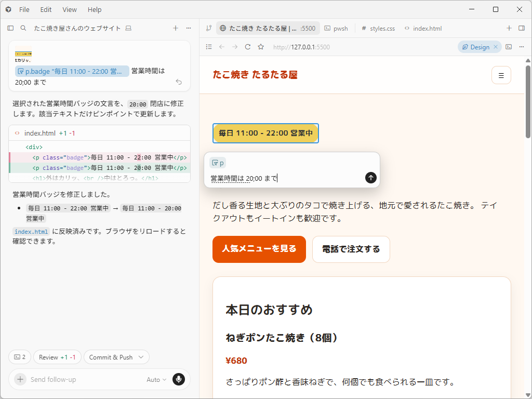
Task: Start a new chat with the plus icon
Action: click(x=175, y=28)
